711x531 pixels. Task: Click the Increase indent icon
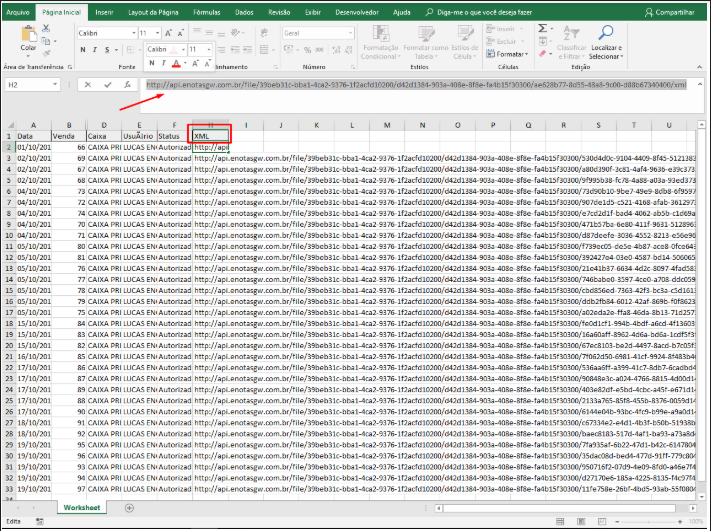coord(248,49)
